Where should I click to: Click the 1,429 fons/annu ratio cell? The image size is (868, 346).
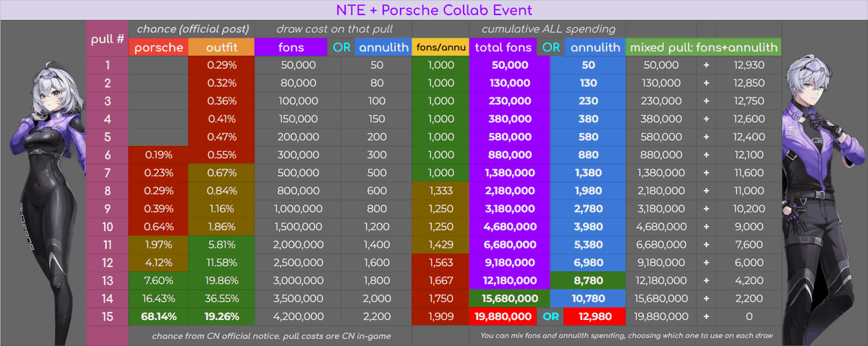point(440,244)
